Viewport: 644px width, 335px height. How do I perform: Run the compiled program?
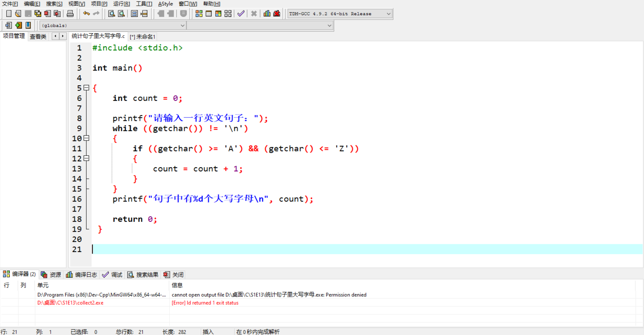(209, 13)
